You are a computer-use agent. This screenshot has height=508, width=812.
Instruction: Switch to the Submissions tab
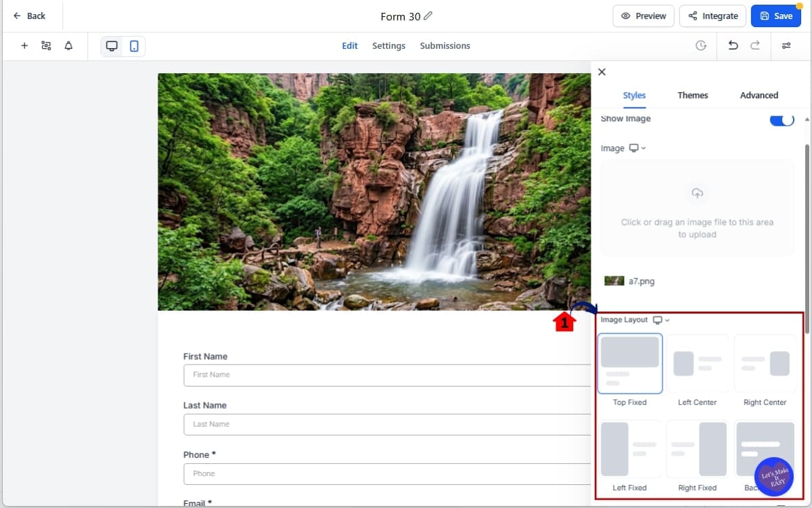coord(445,45)
